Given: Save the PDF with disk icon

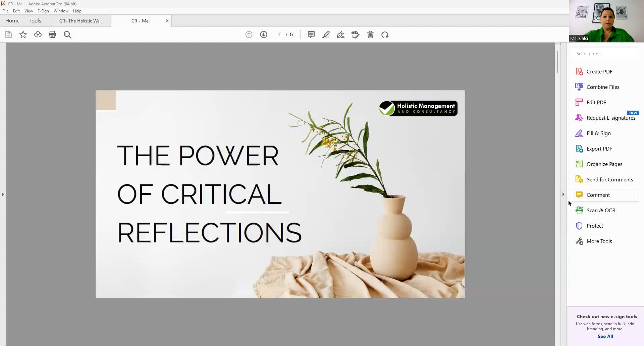Looking at the screenshot, I should [8, 34].
